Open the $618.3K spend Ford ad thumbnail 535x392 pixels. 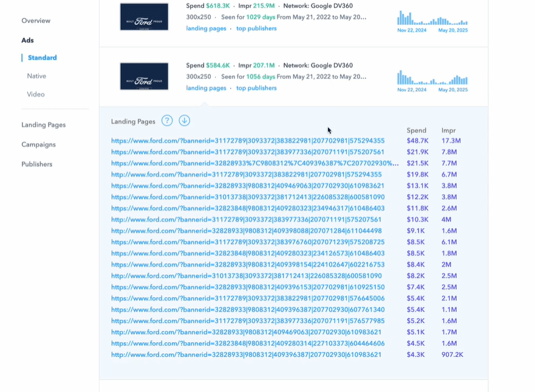[x=144, y=17]
